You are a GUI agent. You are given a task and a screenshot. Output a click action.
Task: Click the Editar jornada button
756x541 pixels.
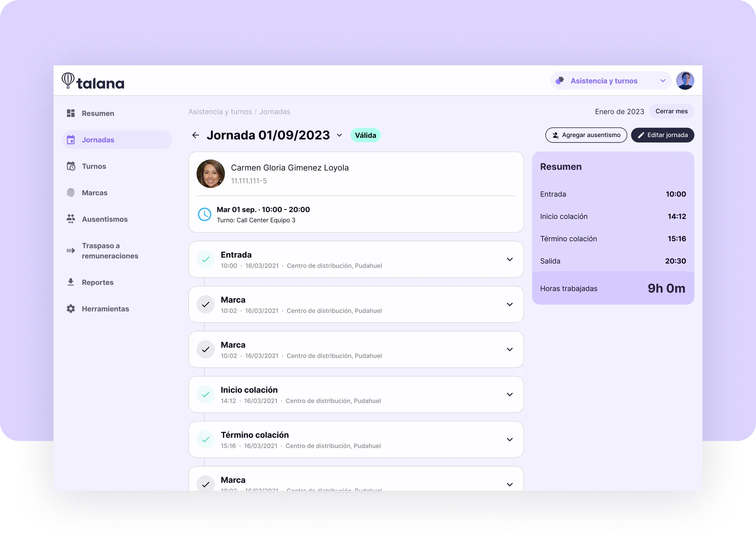[x=662, y=135]
